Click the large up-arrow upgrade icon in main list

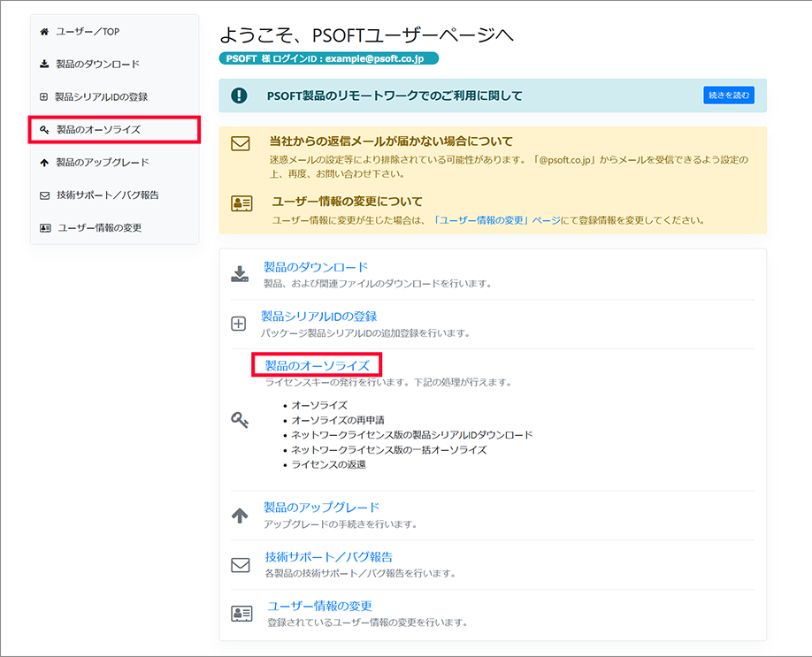pyautogui.click(x=239, y=516)
